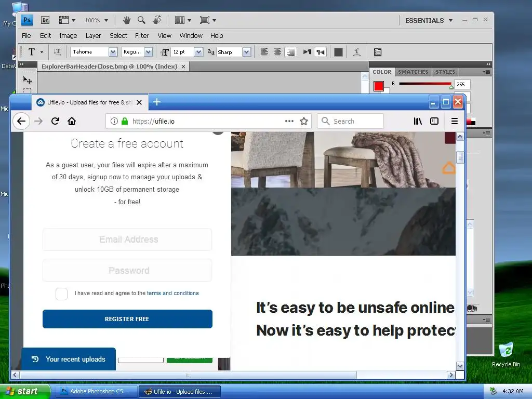Click the Firefox Search box
Viewport: 532px width, 399px height.
[x=351, y=121]
